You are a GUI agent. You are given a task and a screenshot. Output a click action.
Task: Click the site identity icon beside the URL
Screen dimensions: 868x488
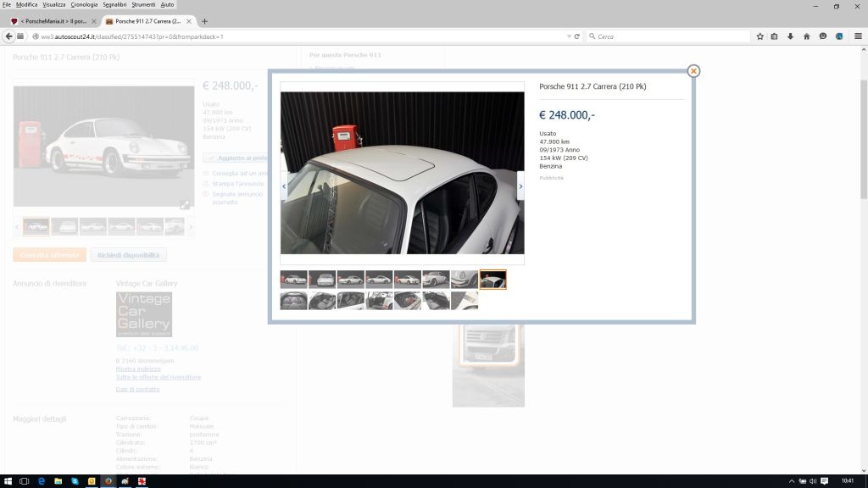(36, 36)
